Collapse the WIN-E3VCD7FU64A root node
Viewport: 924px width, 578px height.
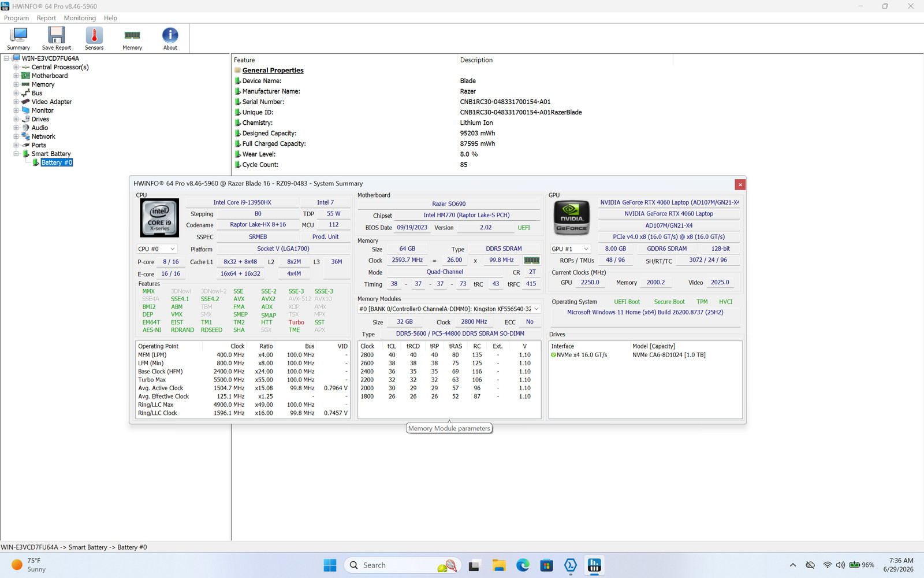tap(6, 58)
